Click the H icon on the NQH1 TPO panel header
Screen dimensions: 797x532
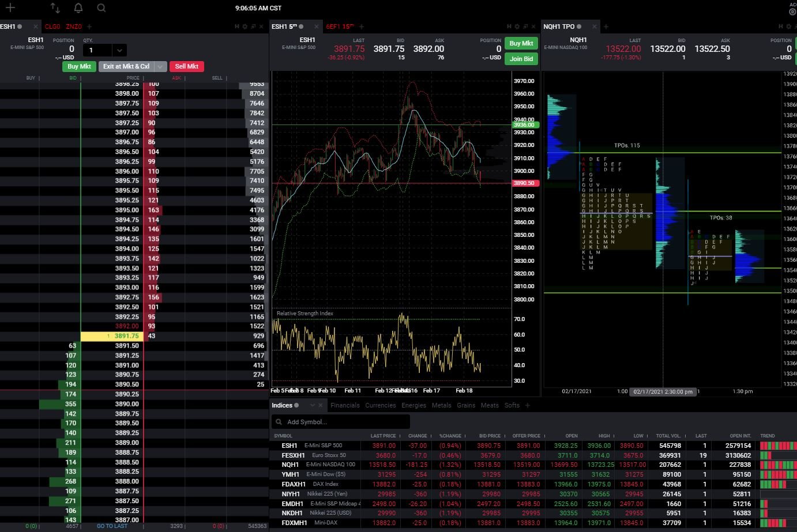click(780, 27)
